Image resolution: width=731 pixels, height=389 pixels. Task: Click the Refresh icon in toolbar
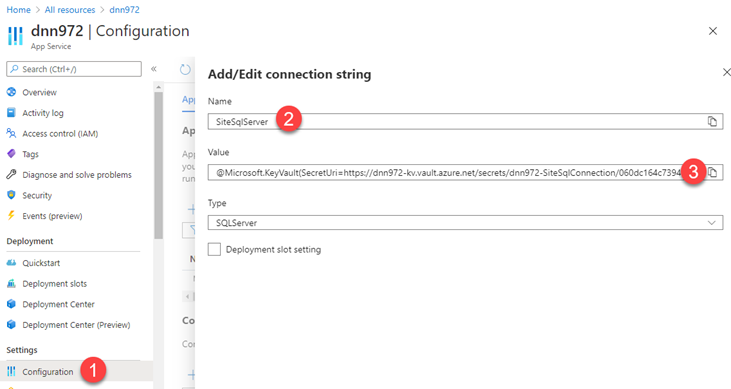point(186,69)
